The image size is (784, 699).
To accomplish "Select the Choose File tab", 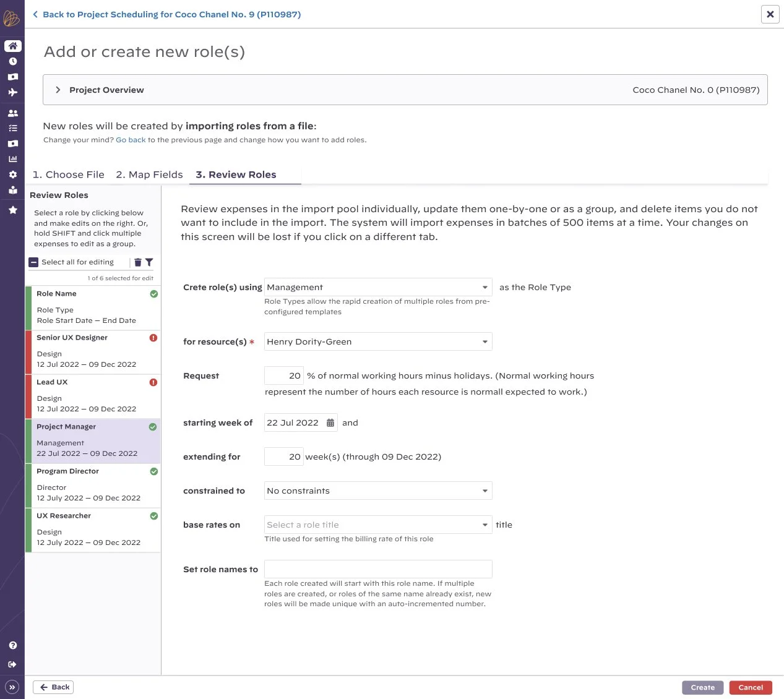I will point(68,174).
